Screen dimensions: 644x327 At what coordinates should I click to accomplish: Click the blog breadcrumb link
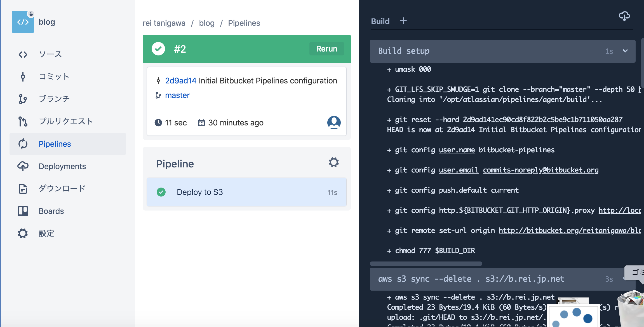[207, 23]
